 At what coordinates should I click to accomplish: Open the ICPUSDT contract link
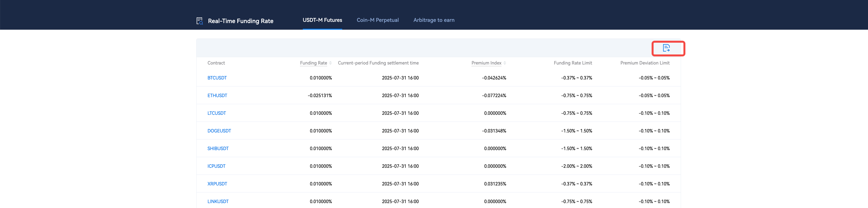coord(216,166)
